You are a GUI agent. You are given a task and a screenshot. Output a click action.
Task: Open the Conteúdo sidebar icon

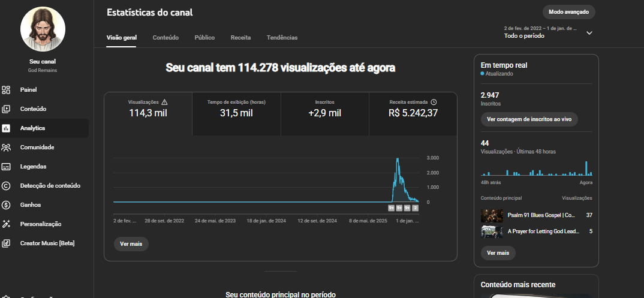pos(6,109)
